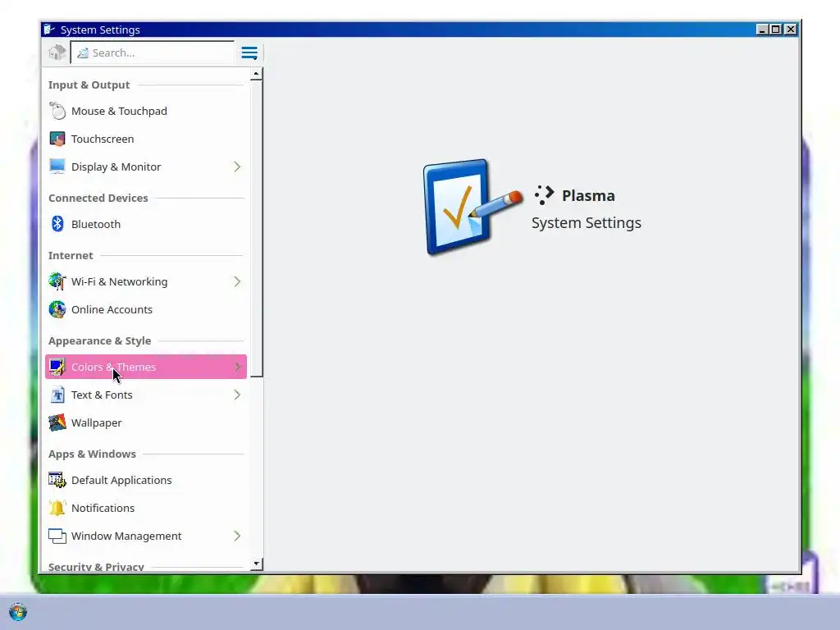Click the Bluetooth icon
840x630 pixels.
tap(57, 224)
